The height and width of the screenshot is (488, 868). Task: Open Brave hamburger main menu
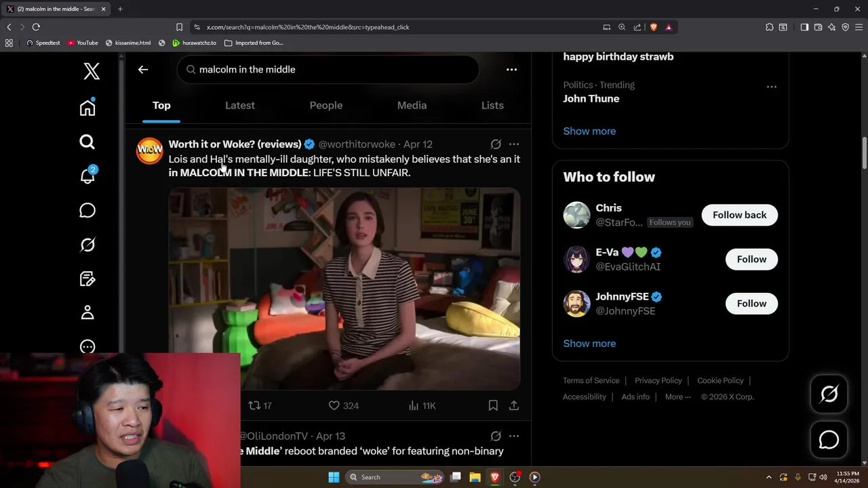pos(859,27)
